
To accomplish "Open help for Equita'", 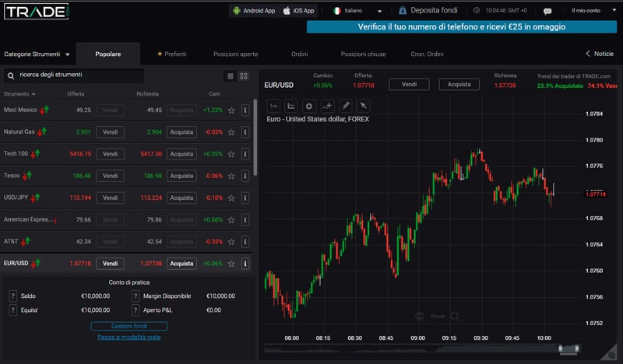I will (x=13, y=310).
